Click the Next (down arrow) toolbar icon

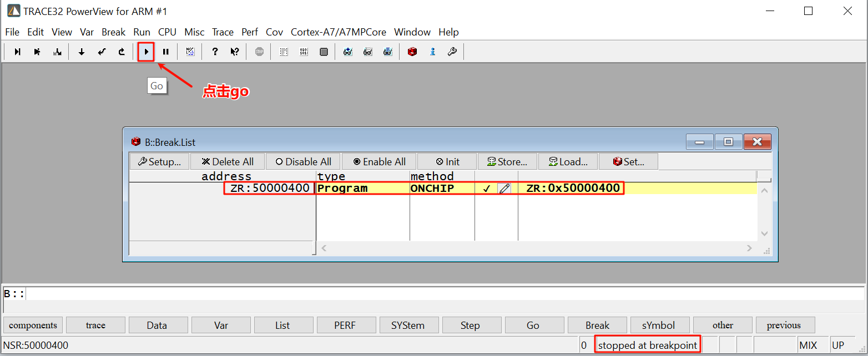82,52
